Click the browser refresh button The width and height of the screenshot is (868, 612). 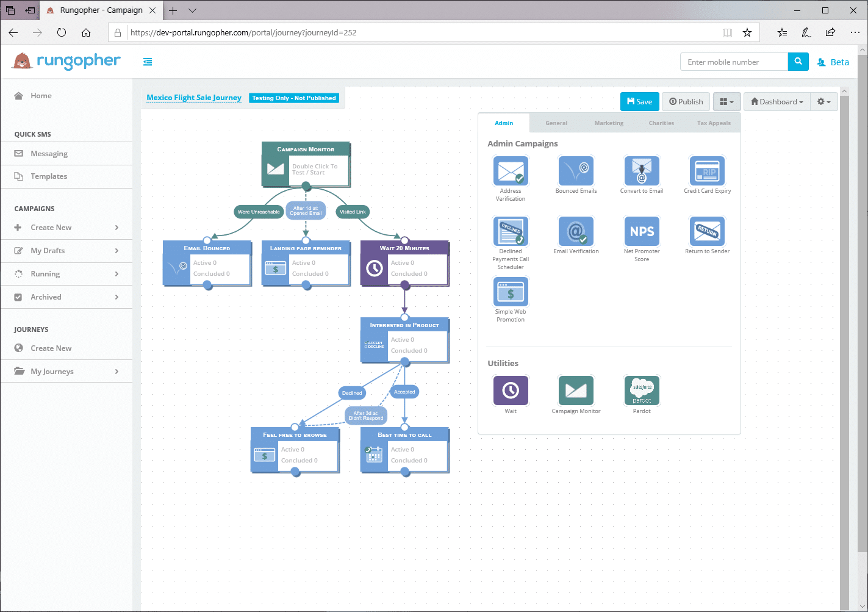click(62, 33)
